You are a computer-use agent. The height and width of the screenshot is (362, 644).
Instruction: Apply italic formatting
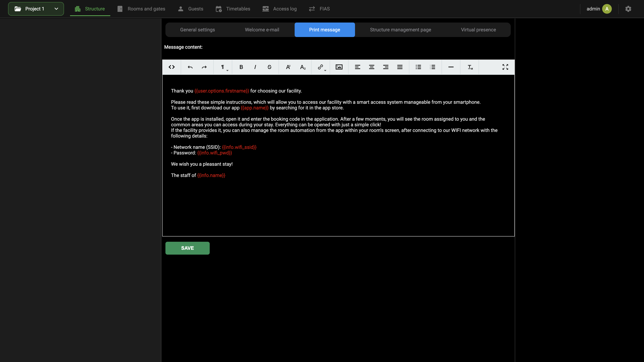point(255,67)
